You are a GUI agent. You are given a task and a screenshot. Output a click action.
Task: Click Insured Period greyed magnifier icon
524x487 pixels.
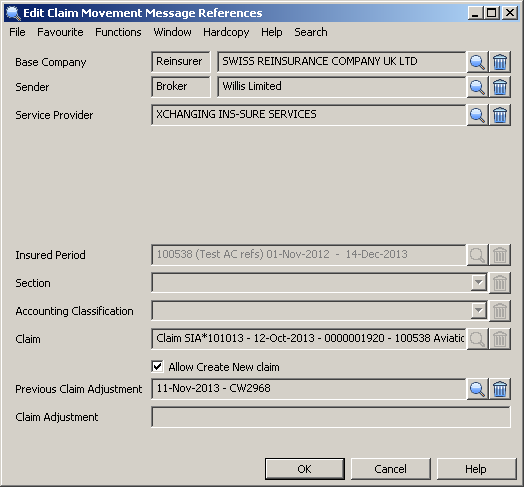tap(477, 255)
